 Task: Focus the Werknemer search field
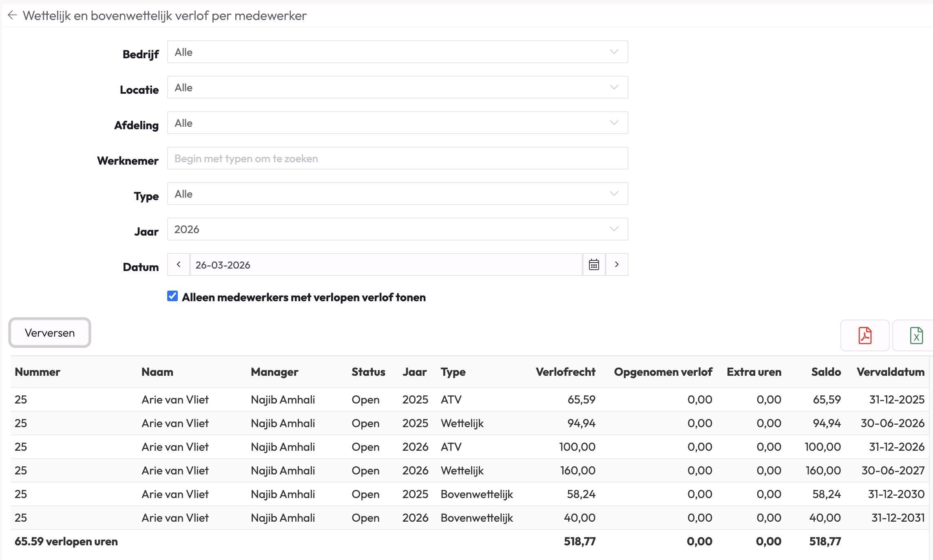point(397,159)
